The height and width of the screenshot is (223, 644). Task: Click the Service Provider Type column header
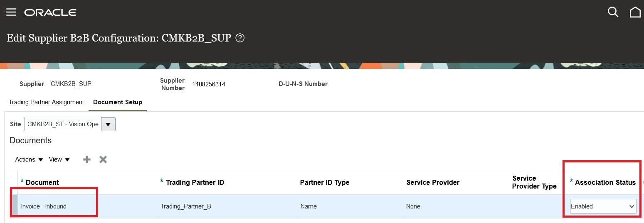(534, 182)
